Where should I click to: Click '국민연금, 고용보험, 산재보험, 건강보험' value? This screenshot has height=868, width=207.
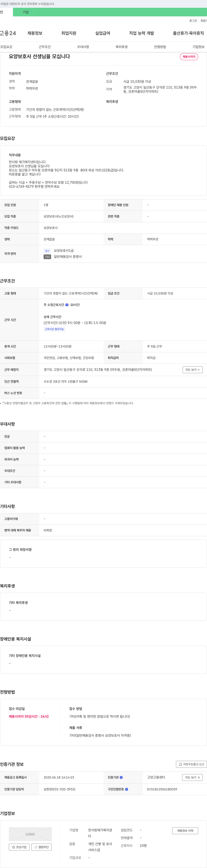pyautogui.click(x=69, y=358)
